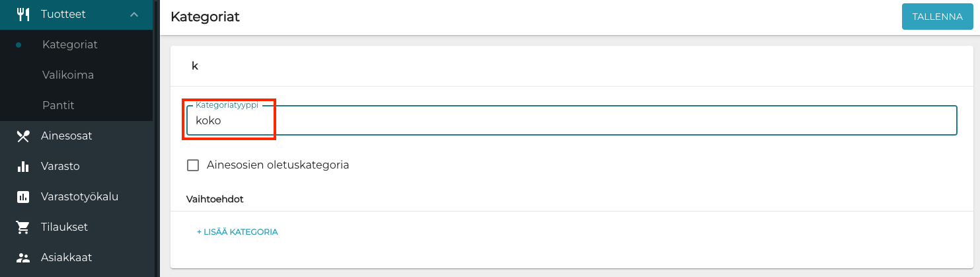The height and width of the screenshot is (277, 980).
Task: Open Asiakkaat customers page
Action: pyautogui.click(x=66, y=258)
